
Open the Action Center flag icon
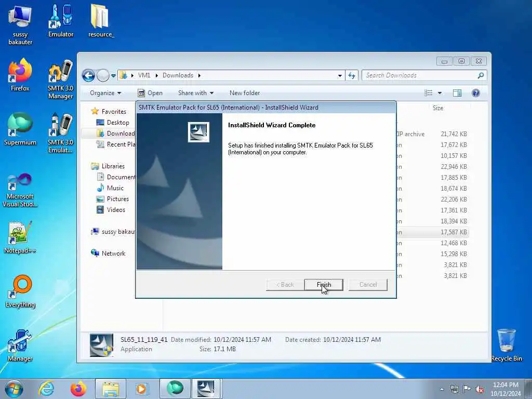[x=467, y=389]
